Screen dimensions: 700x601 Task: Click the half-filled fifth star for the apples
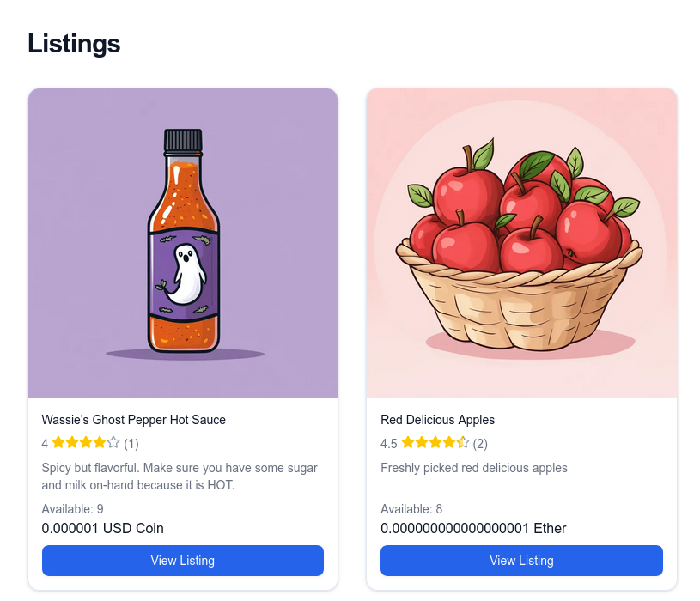pyautogui.click(x=462, y=444)
